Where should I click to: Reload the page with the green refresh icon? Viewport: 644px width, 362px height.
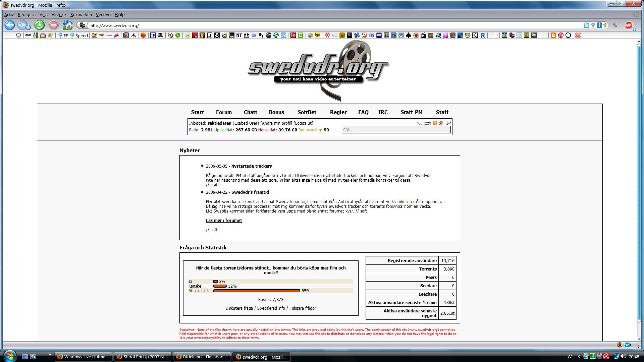39,25
